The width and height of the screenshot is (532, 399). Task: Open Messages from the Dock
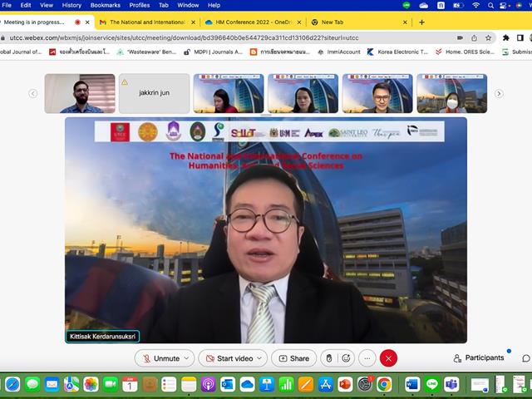click(x=32, y=384)
